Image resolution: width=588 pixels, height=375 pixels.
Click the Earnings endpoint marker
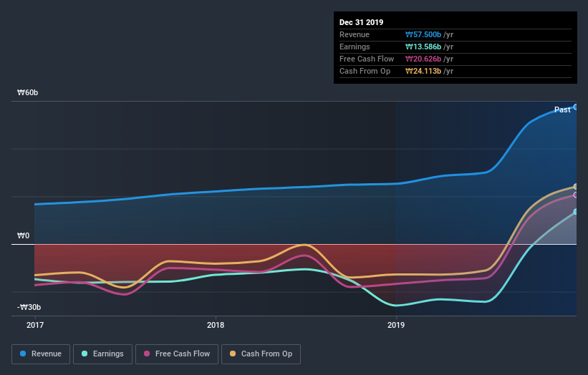[575, 212]
